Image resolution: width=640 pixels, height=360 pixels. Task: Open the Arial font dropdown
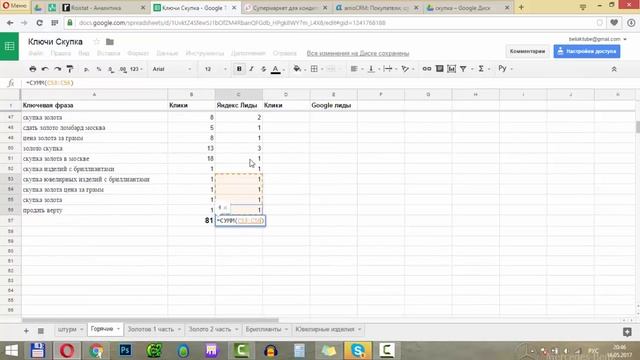pos(171,69)
